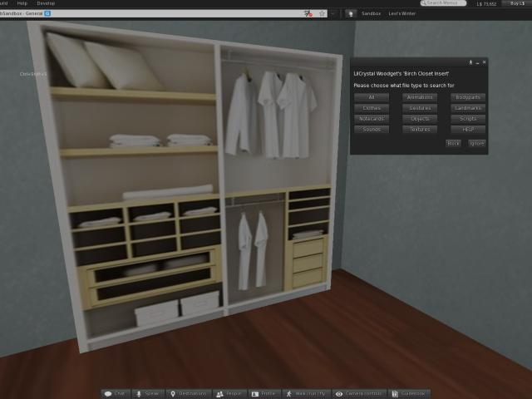The image size is (532, 399).
Task: Choose the Clothes file type button
Action: (372, 108)
